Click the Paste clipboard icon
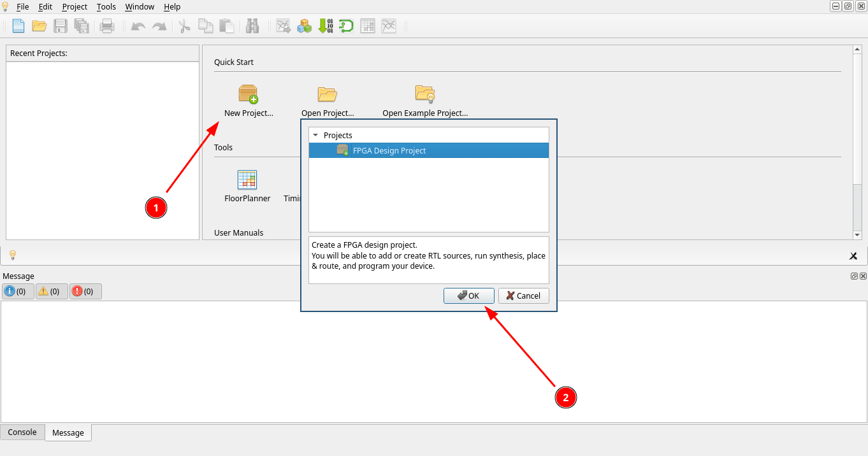 226,26
